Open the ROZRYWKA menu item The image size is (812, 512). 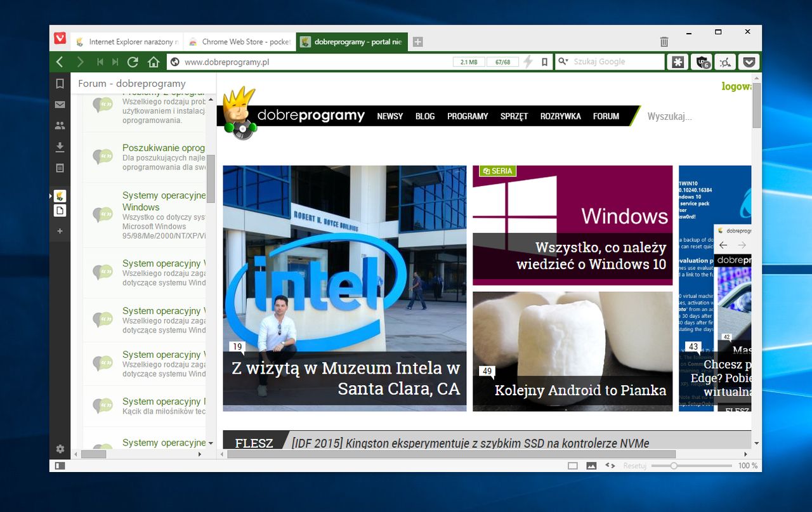[x=561, y=116]
